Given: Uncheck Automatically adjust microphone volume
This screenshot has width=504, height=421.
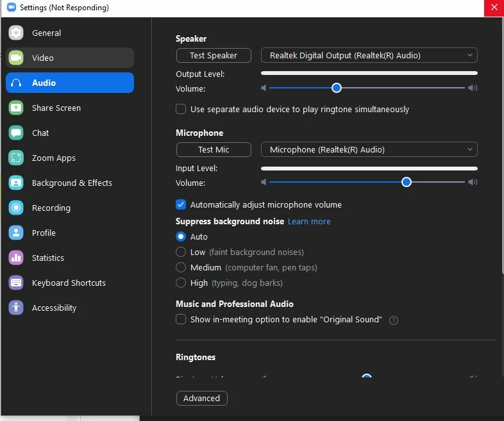Looking at the screenshot, I should click(181, 204).
